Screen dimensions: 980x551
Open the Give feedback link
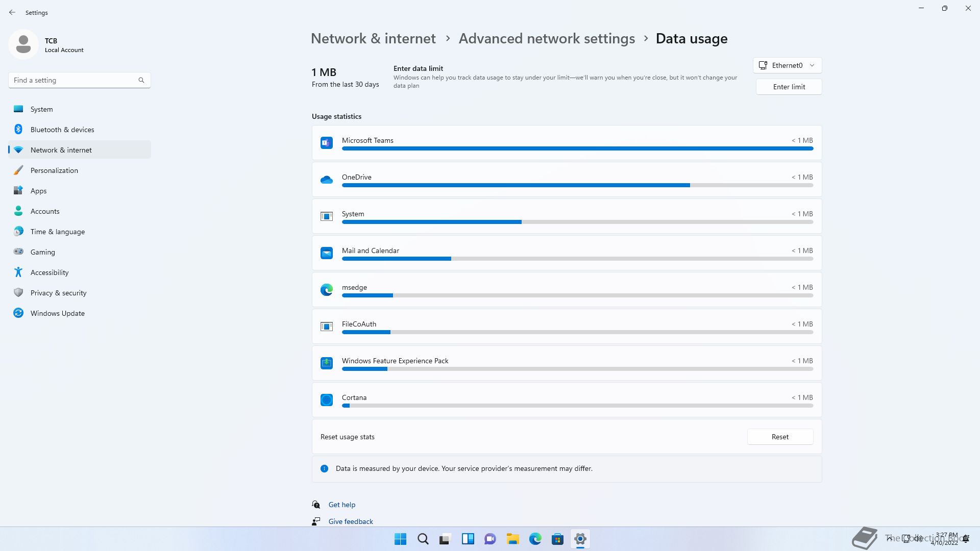tap(351, 521)
